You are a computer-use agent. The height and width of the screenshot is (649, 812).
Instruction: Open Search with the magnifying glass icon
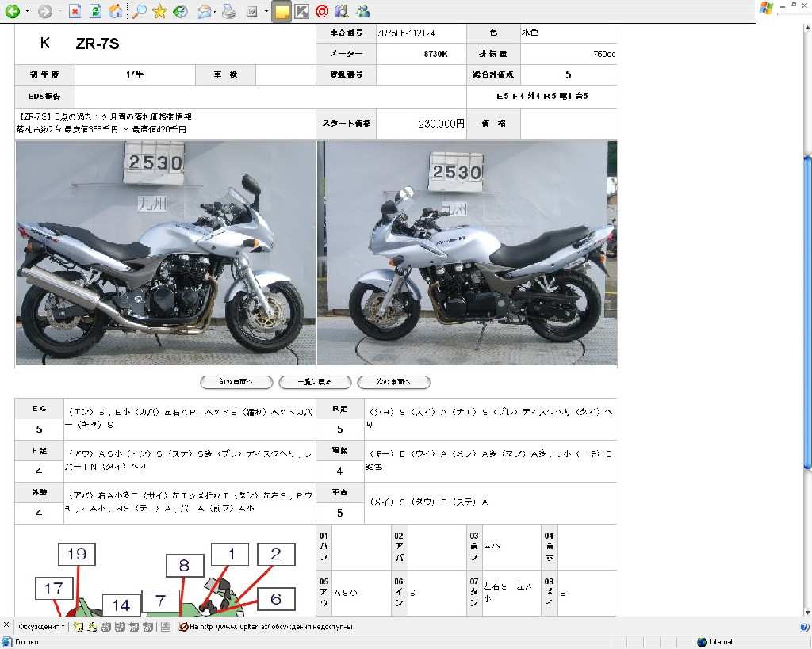(139, 11)
